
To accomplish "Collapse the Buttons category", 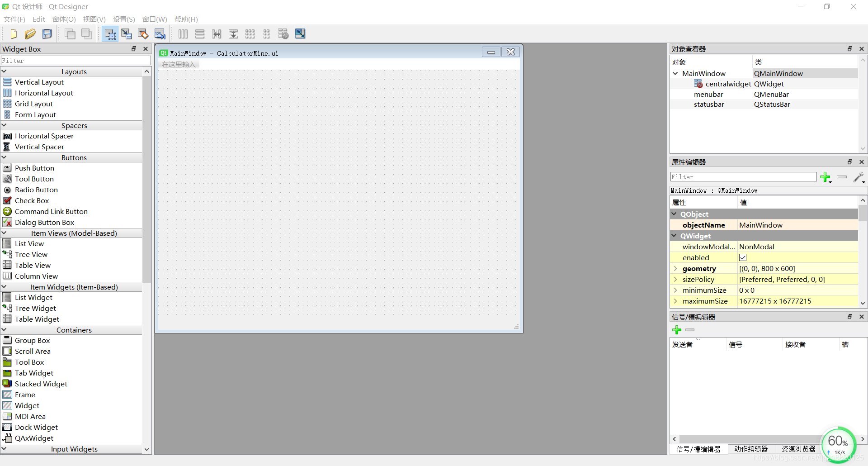I will click(4, 157).
